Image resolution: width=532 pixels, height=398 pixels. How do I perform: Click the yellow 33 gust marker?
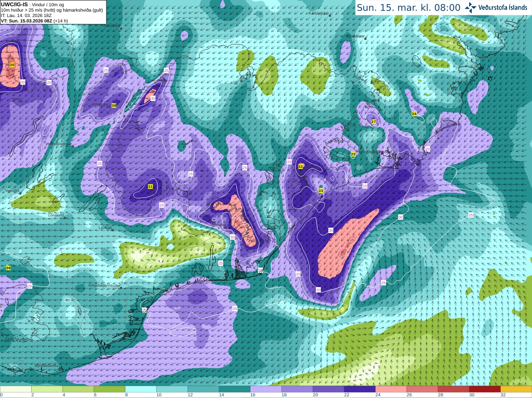[321, 191]
